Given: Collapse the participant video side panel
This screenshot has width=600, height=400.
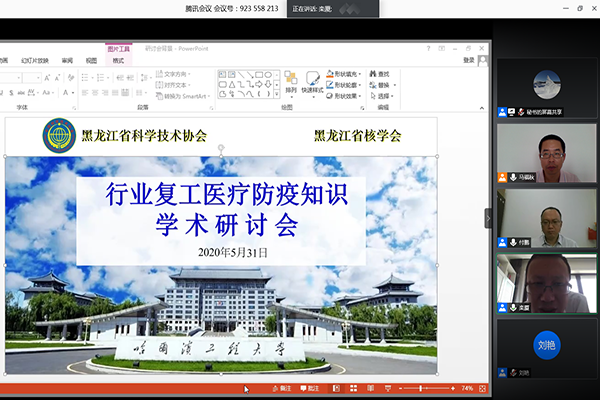Looking at the screenshot, I should pyautogui.click(x=489, y=217).
